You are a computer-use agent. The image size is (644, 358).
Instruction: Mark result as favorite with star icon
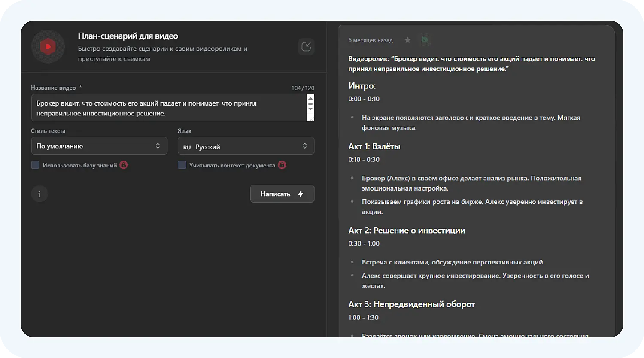(x=407, y=40)
